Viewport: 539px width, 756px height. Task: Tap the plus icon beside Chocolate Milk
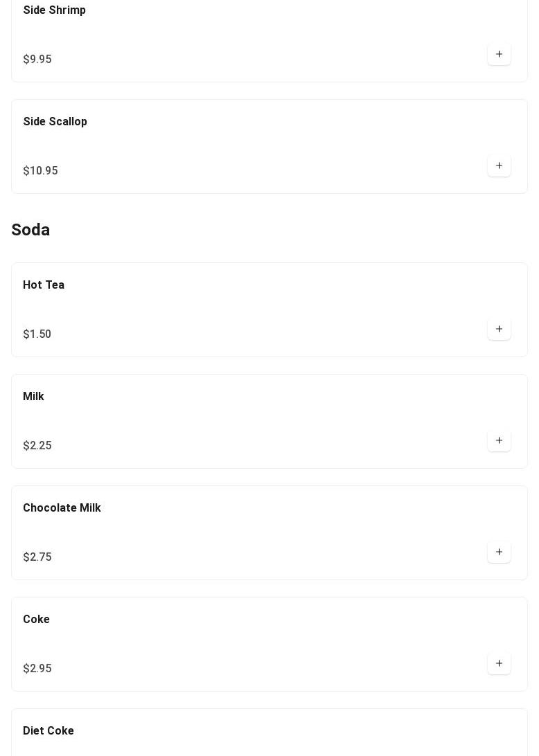pyautogui.click(x=499, y=552)
